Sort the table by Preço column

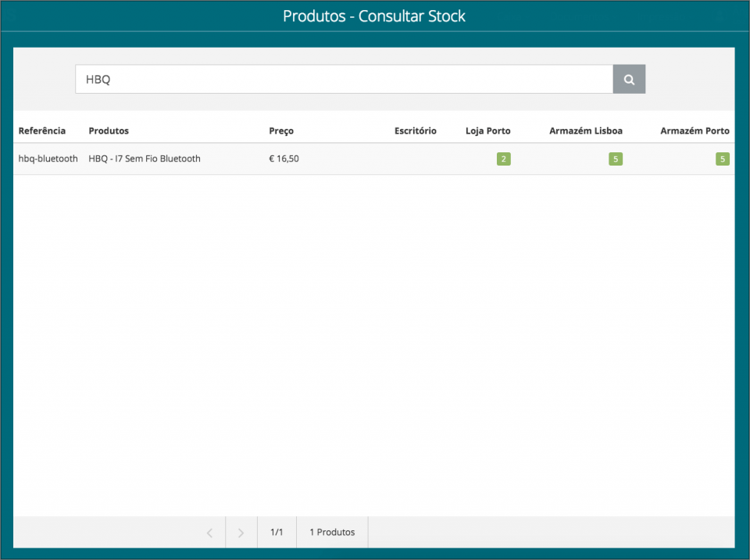point(281,130)
